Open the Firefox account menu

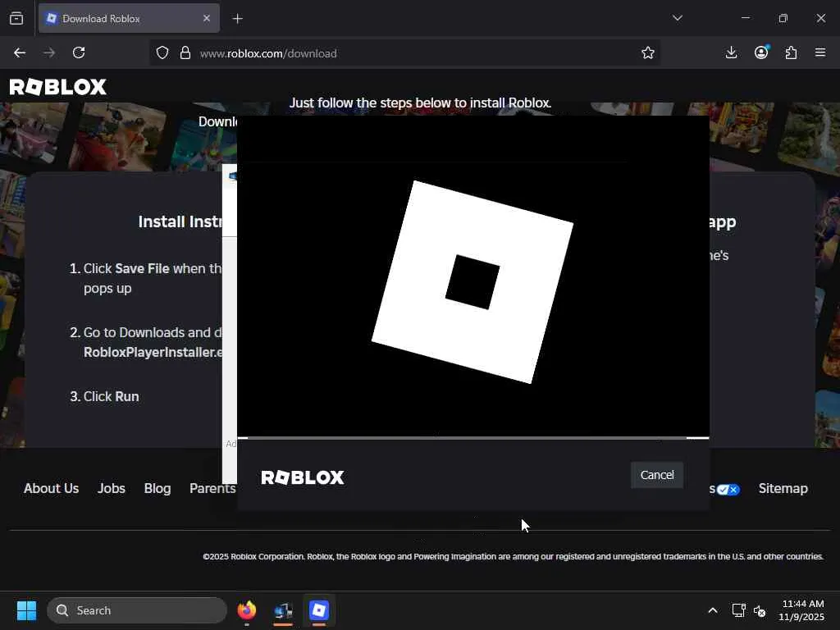761,52
